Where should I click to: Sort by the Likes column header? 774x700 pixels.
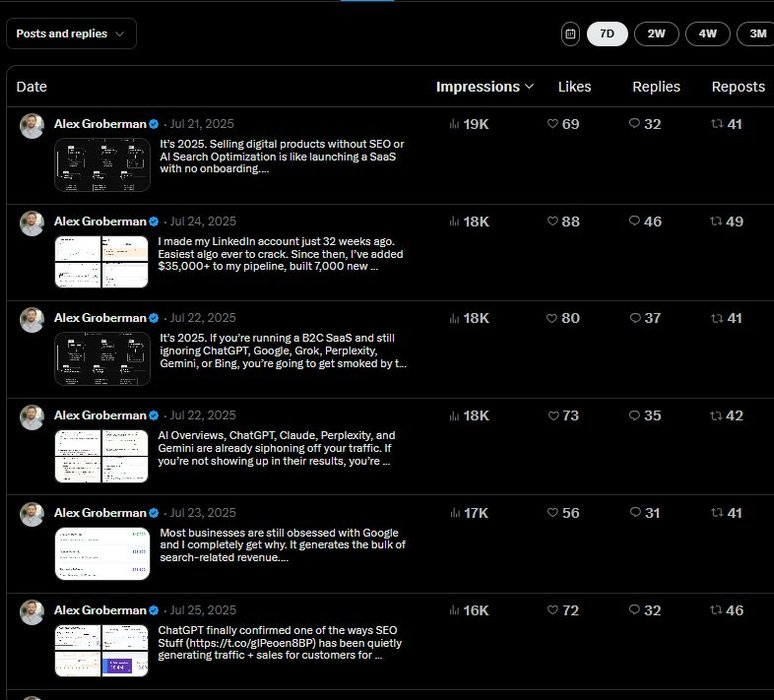pos(574,87)
